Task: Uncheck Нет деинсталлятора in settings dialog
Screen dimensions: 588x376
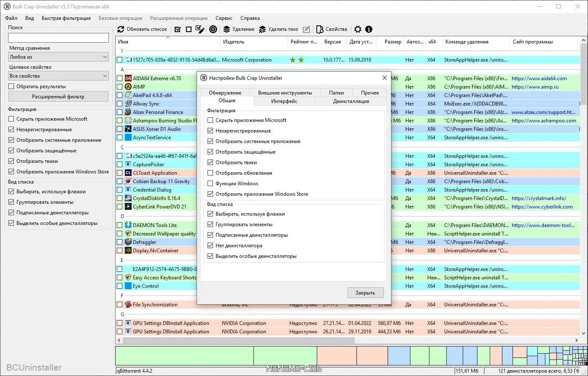Action: coord(210,246)
